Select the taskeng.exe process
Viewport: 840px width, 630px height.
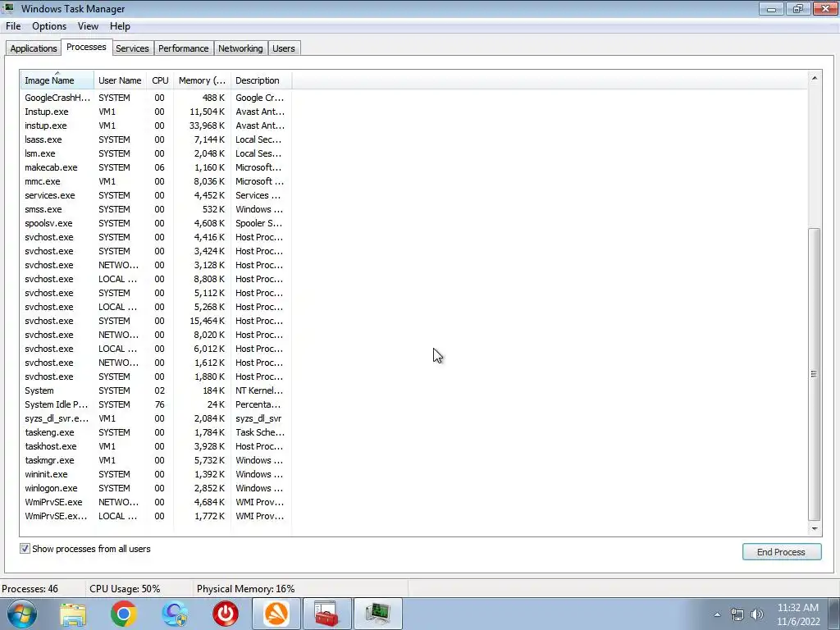pyautogui.click(x=156, y=432)
